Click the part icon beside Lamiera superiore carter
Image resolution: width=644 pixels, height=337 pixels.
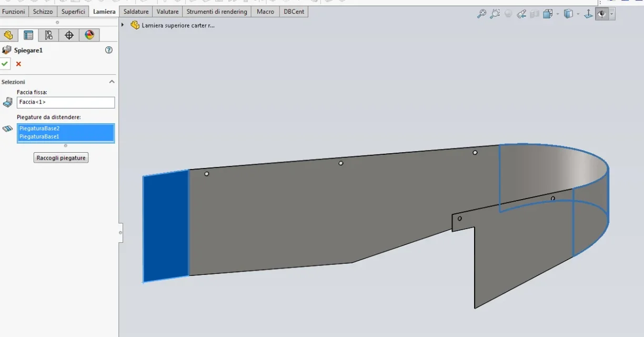pos(135,25)
